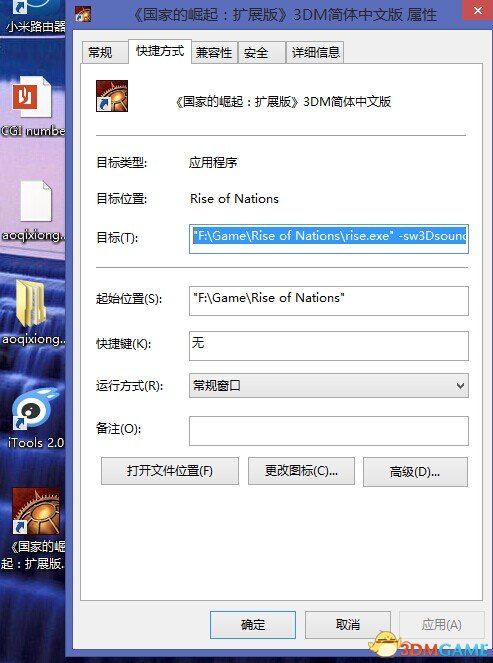Focus the 快捷键(K) field
This screenshot has width=493, height=663.
tap(329, 346)
